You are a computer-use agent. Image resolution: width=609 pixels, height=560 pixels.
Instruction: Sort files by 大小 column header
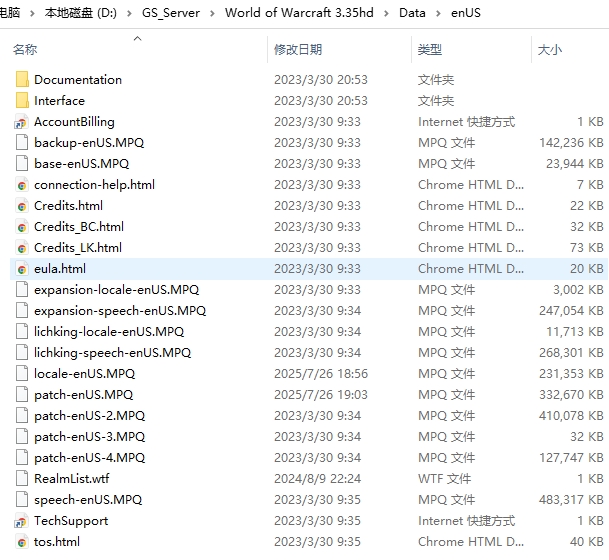pos(550,50)
